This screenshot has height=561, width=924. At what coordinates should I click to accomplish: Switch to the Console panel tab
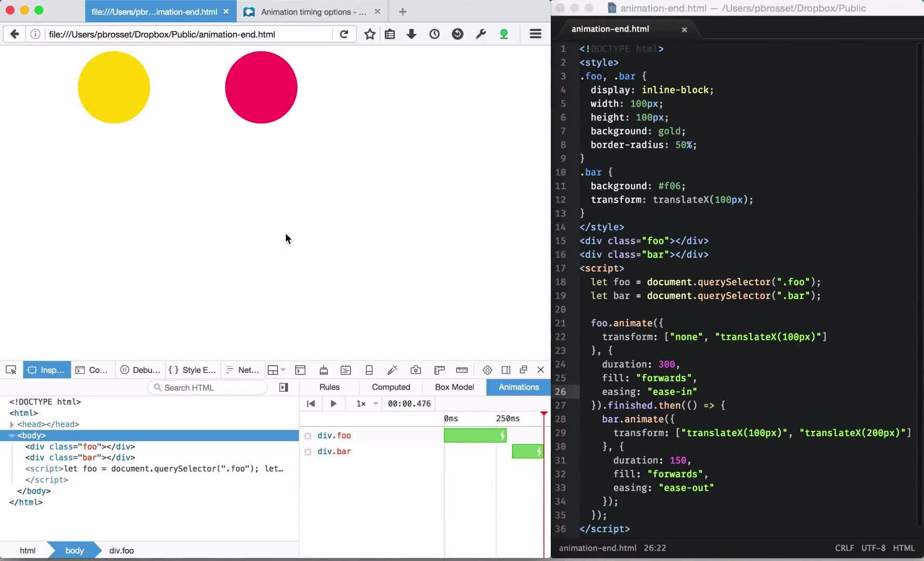(92, 370)
